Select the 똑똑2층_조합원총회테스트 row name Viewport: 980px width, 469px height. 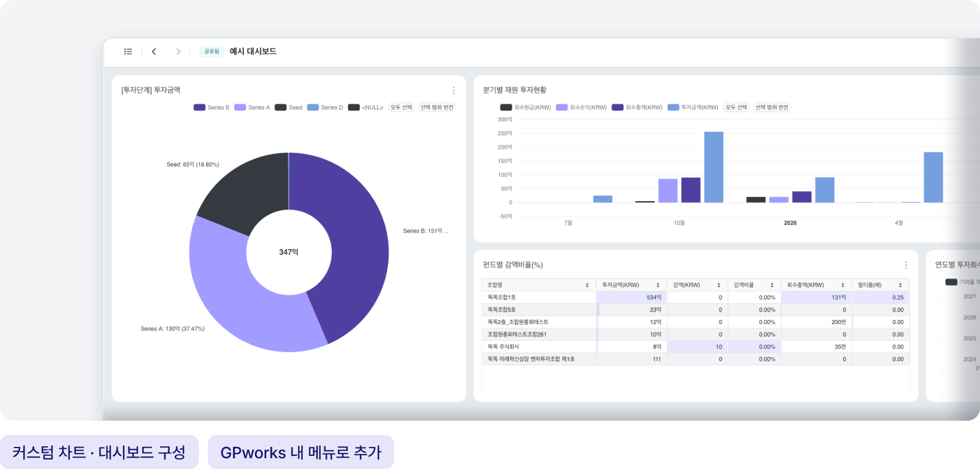(x=518, y=322)
